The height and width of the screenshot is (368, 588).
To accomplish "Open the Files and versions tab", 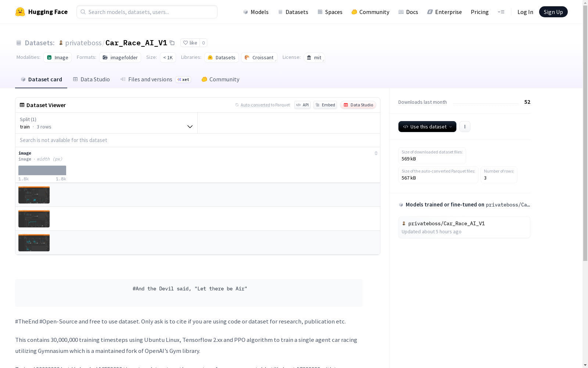I will pos(155,79).
